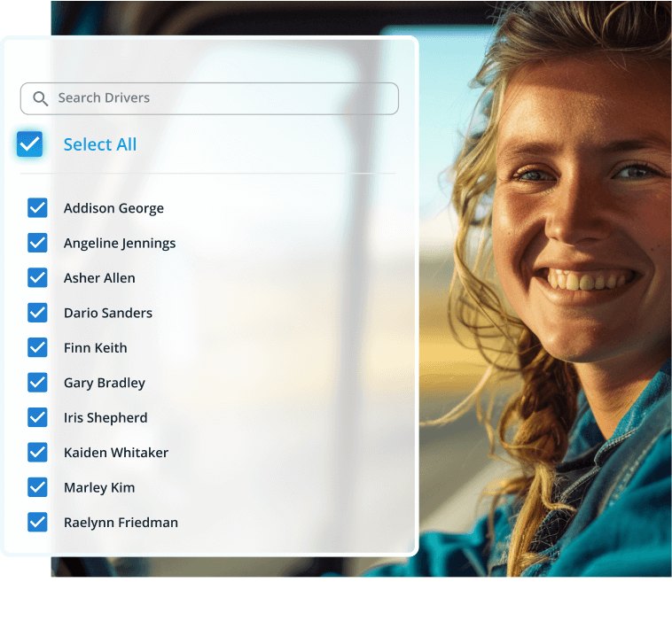
Task: Toggle the Asher Allen checkbox
Action: click(x=37, y=277)
